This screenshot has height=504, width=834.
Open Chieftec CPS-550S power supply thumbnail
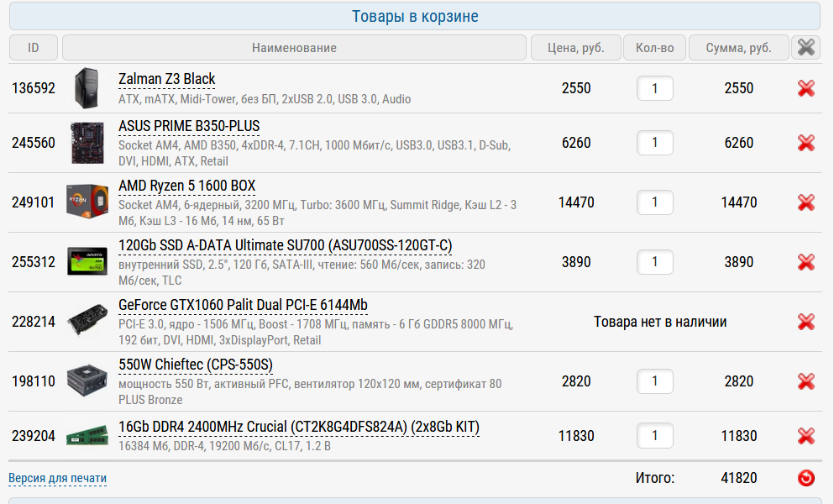87,380
